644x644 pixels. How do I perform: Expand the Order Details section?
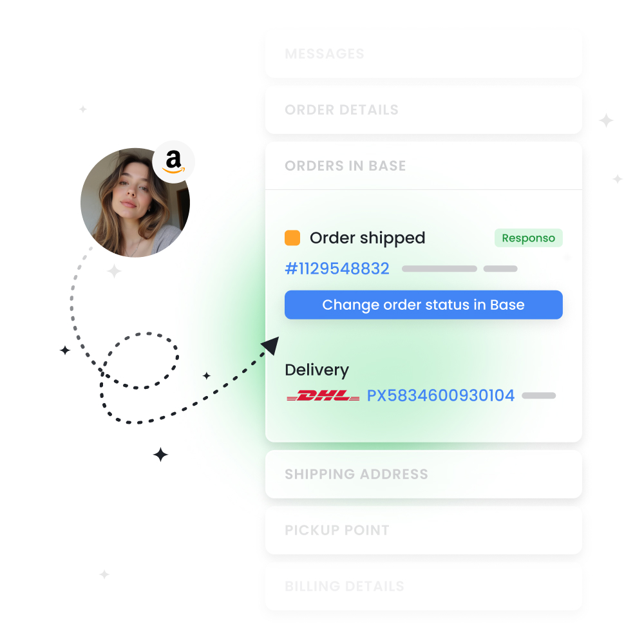tap(424, 109)
